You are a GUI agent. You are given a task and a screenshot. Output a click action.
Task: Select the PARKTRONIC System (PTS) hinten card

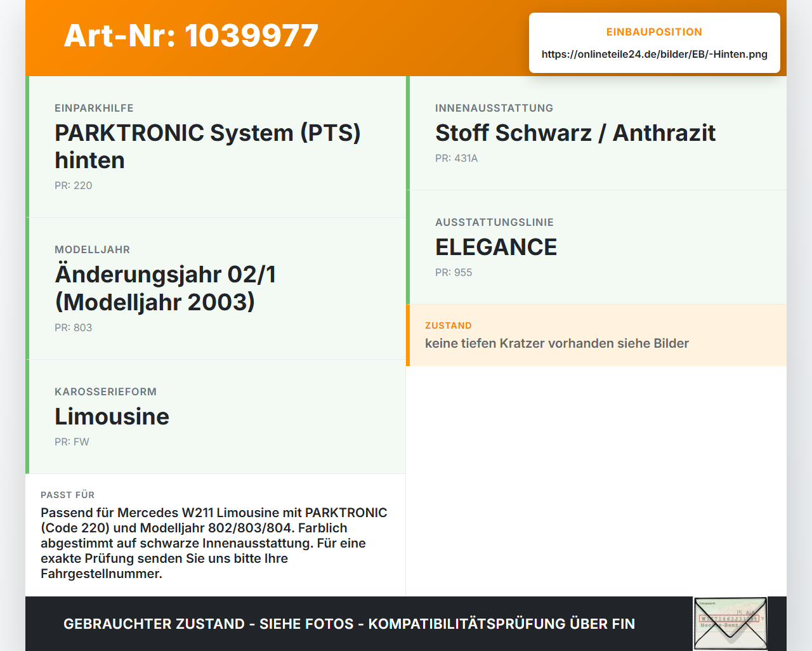(216, 147)
